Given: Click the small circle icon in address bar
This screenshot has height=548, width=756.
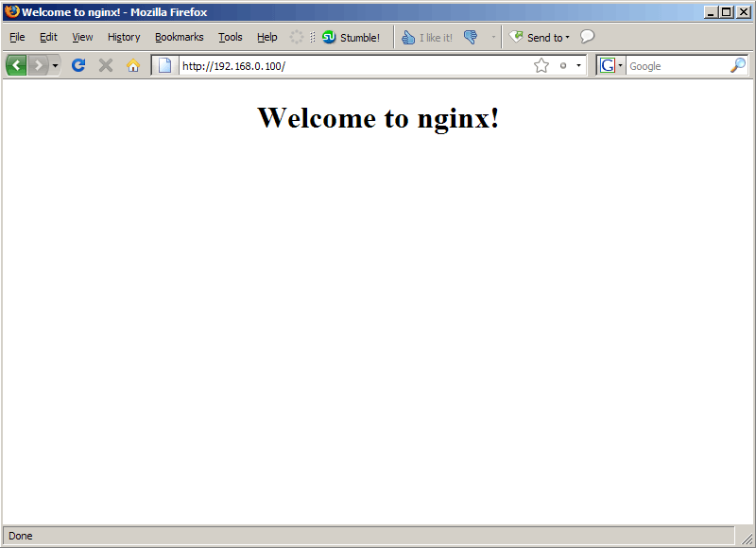Looking at the screenshot, I should pyautogui.click(x=562, y=65).
